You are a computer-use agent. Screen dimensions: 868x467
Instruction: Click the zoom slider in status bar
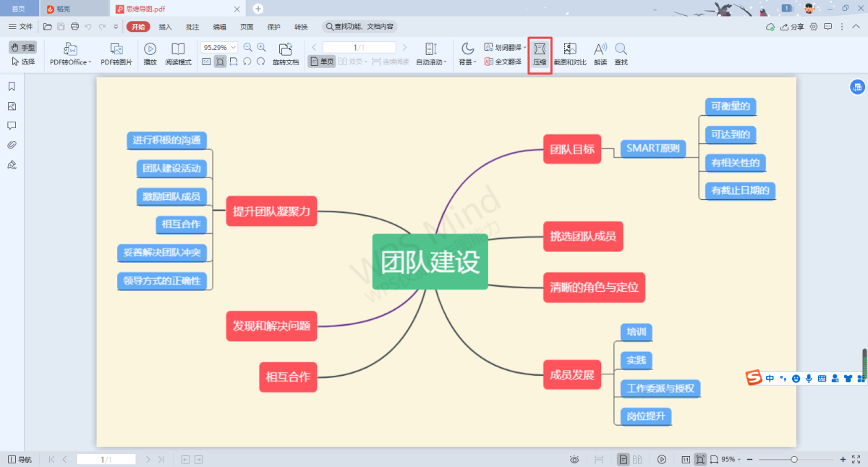(794, 459)
